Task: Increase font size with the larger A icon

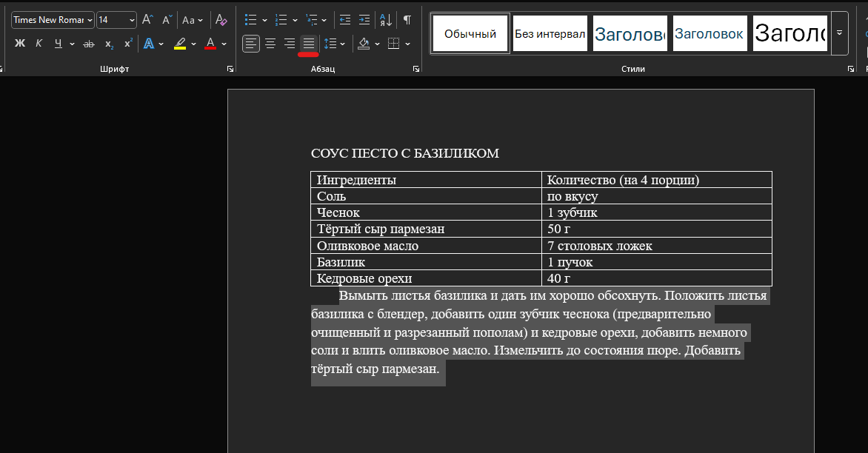Action: (x=147, y=20)
